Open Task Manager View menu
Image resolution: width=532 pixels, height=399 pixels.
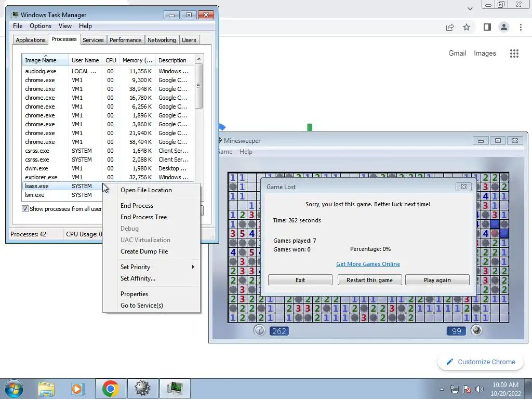(65, 26)
